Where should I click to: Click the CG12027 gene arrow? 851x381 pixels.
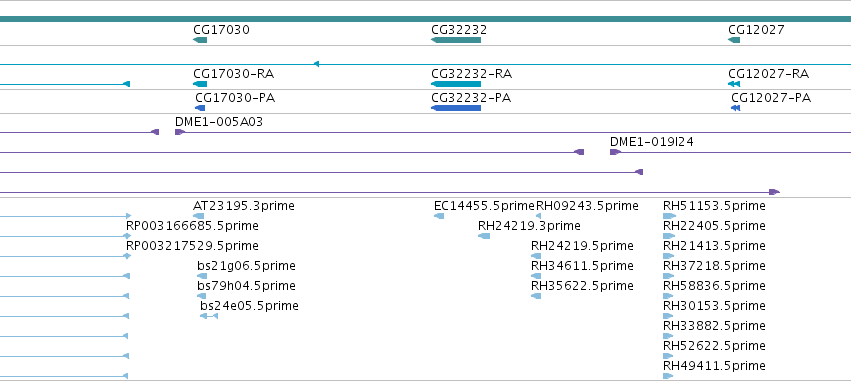point(734,40)
